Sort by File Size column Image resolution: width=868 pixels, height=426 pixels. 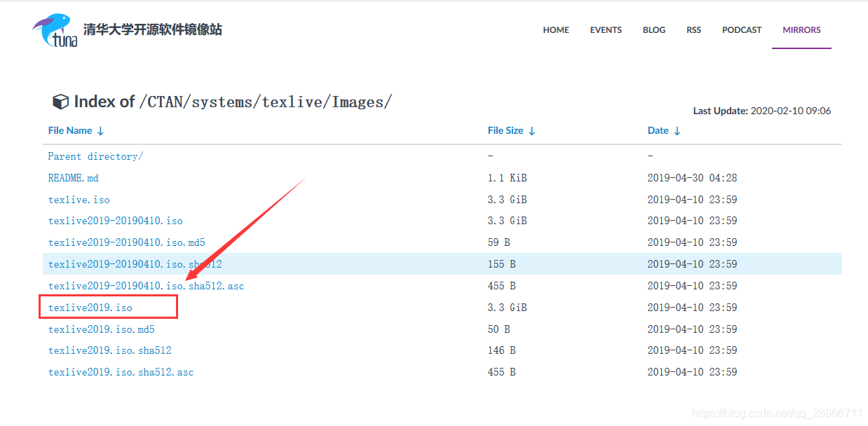pos(511,130)
